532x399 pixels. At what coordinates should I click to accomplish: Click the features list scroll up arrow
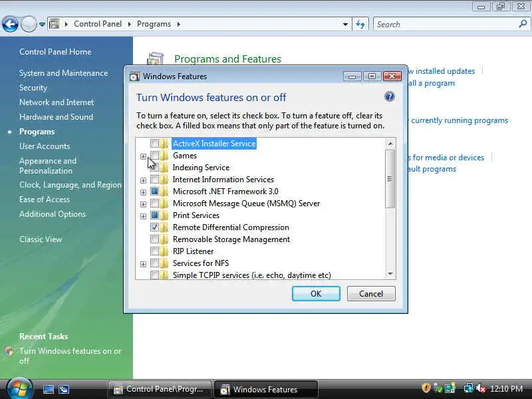click(x=390, y=144)
